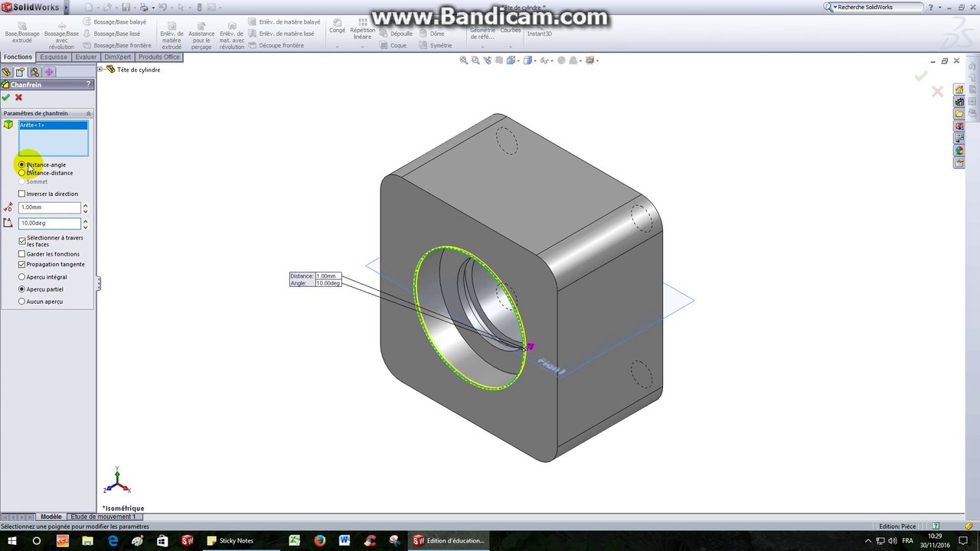The height and width of the screenshot is (551, 980).
Task: Click the Zoom to fit icon
Action: click(463, 60)
